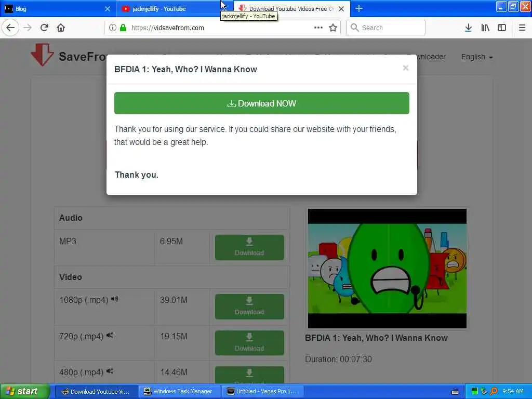Bookmark this page with the star icon
Viewport: 532px width, 399px height.
[333, 28]
